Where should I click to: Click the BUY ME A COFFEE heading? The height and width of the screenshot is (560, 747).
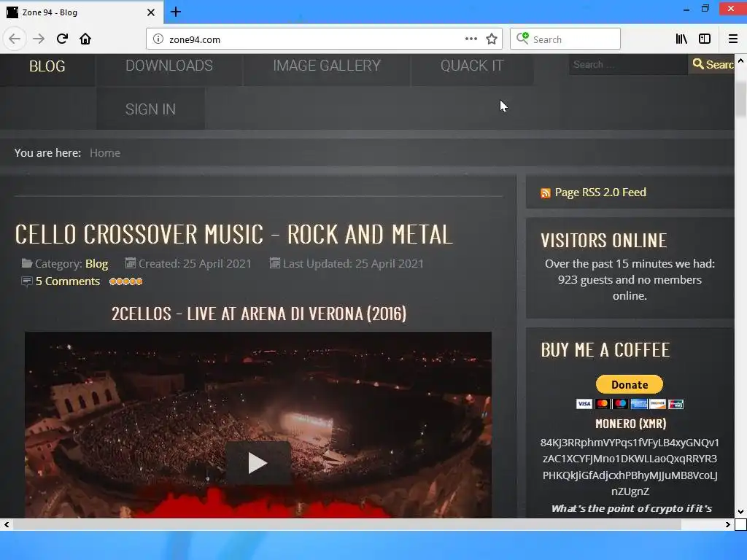pyautogui.click(x=605, y=350)
